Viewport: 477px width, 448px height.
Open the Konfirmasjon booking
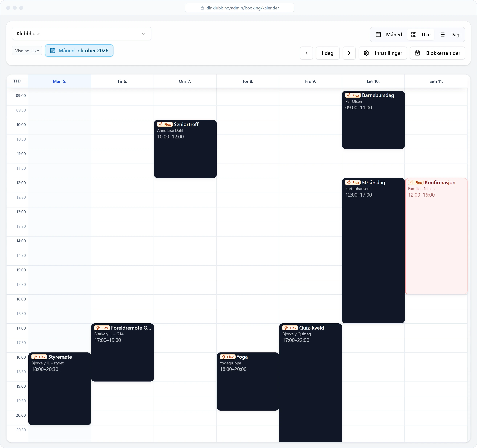[x=436, y=236]
